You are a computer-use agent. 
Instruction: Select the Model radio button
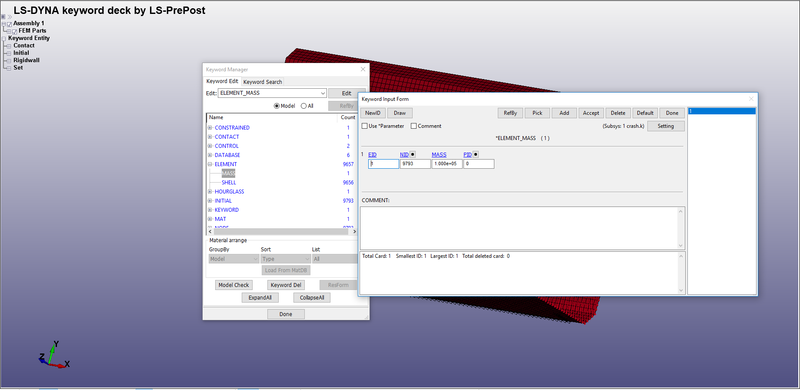277,106
